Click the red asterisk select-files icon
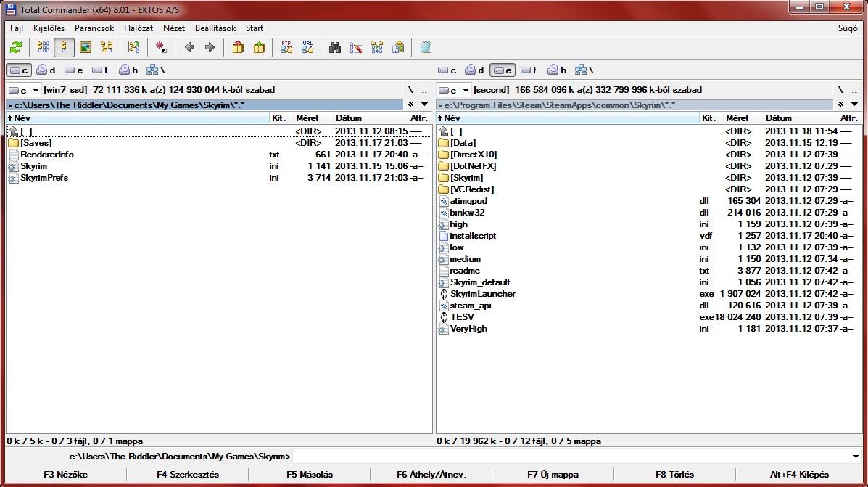The image size is (868, 487). click(x=161, y=48)
